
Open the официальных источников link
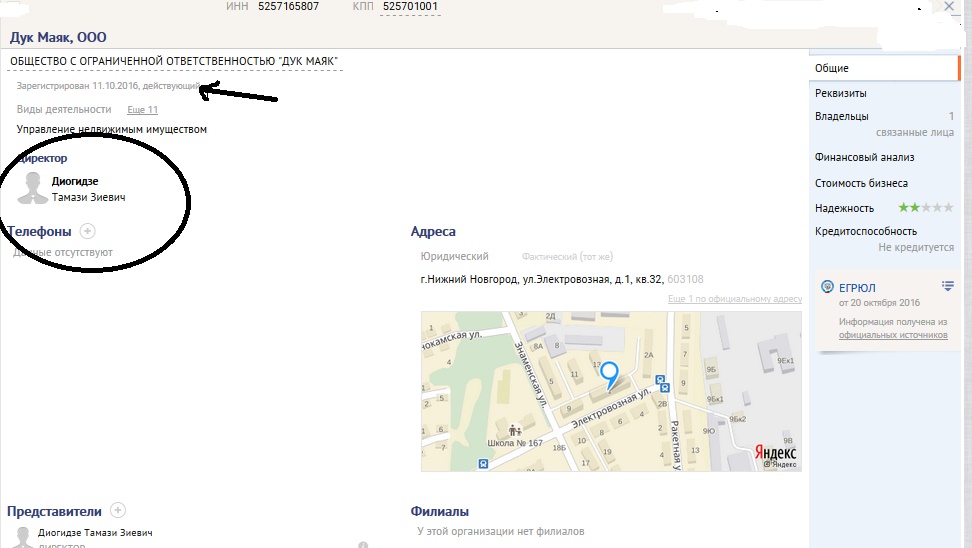892,335
